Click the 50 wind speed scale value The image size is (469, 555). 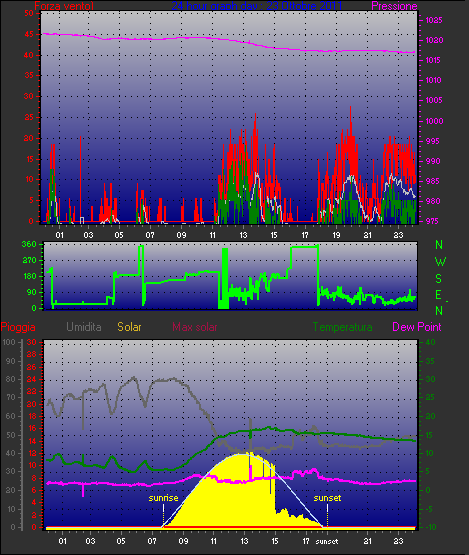point(29,13)
